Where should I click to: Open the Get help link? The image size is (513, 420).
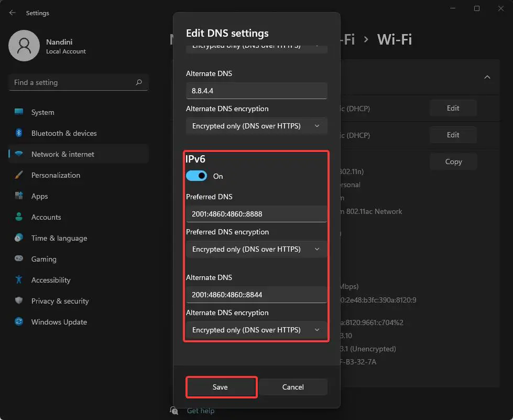[x=201, y=411]
